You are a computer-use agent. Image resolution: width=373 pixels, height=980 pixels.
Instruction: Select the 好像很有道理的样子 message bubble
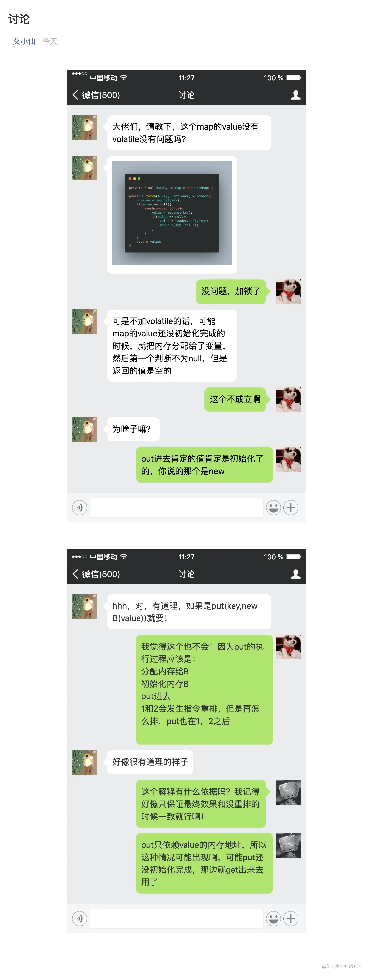150,762
